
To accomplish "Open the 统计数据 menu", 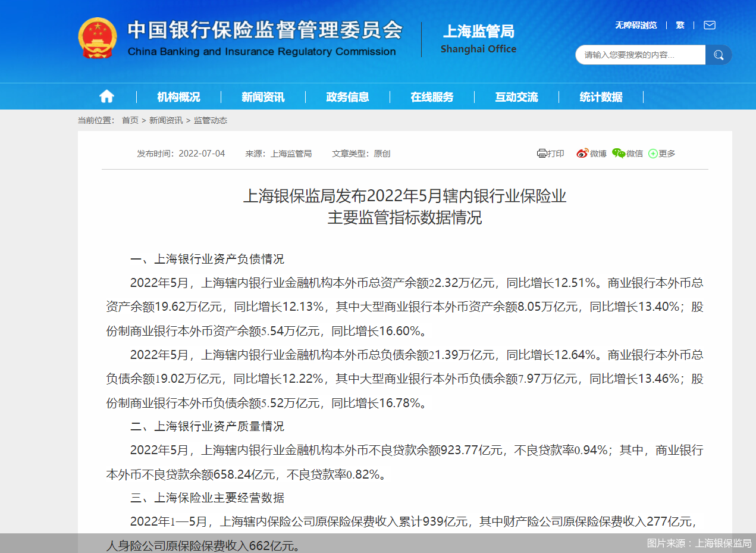I will click(x=600, y=96).
